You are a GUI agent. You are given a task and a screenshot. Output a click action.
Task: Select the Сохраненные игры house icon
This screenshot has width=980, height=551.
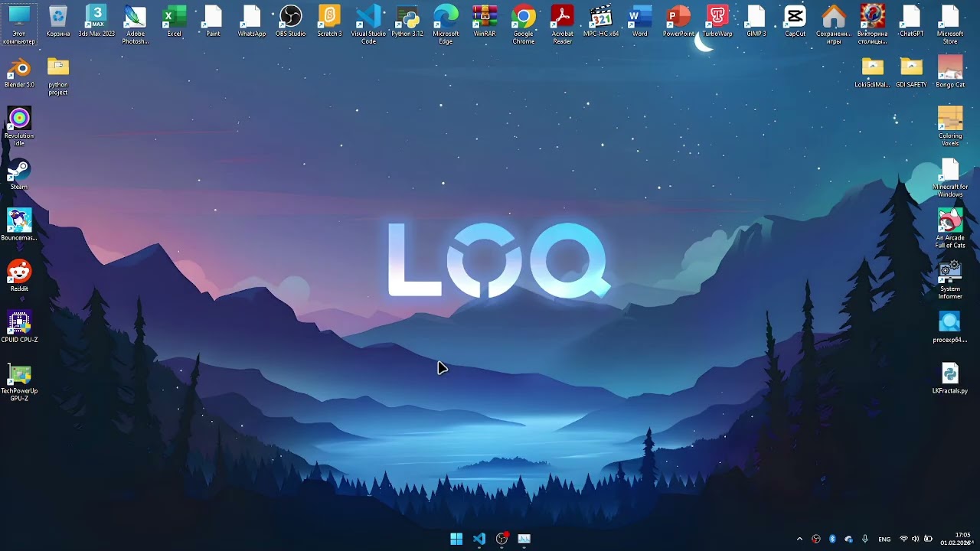(x=834, y=24)
